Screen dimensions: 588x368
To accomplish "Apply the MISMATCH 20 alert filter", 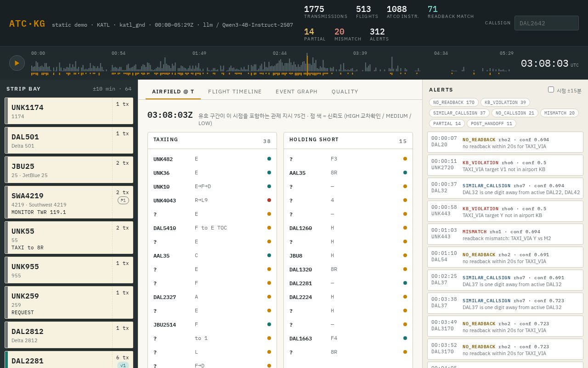I will (x=560, y=113).
